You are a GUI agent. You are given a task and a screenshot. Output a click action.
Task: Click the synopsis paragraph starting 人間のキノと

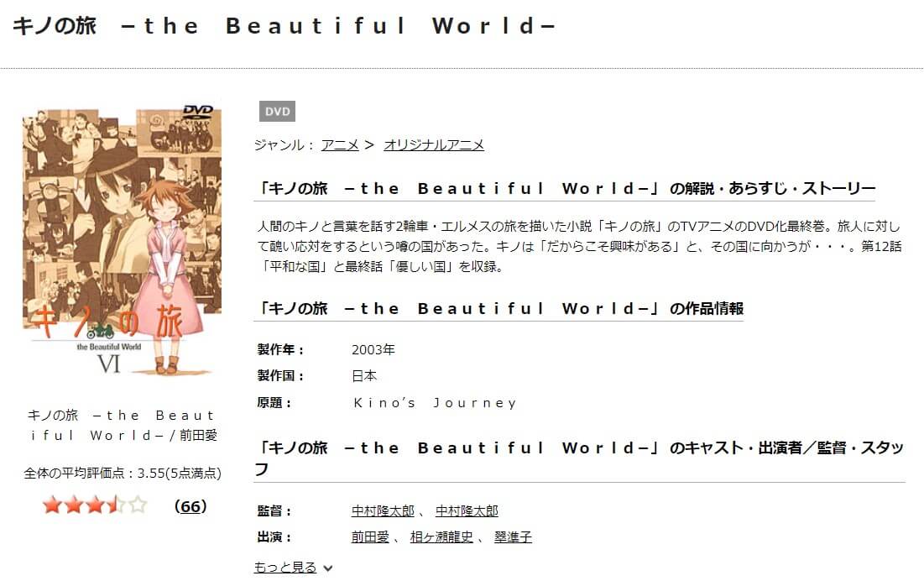(x=579, y=246)
